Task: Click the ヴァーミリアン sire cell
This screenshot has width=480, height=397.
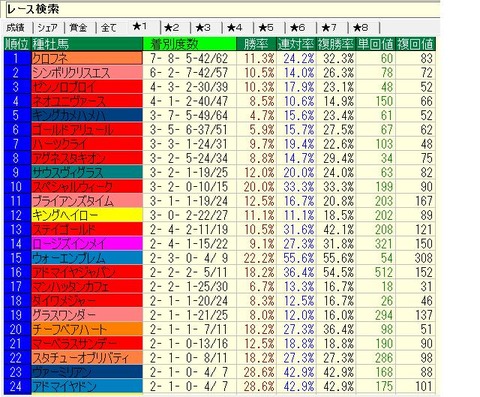Action: (x=87, y=372)
